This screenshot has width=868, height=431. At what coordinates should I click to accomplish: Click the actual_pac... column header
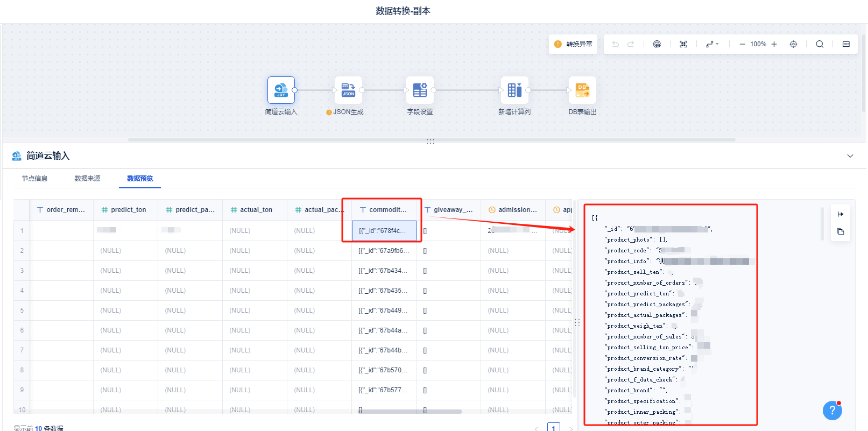319,210
